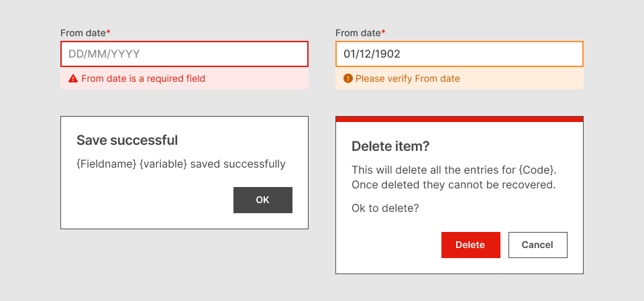Select the 'Delete item?' heading
644x301 pixels.
coord(390,146)
